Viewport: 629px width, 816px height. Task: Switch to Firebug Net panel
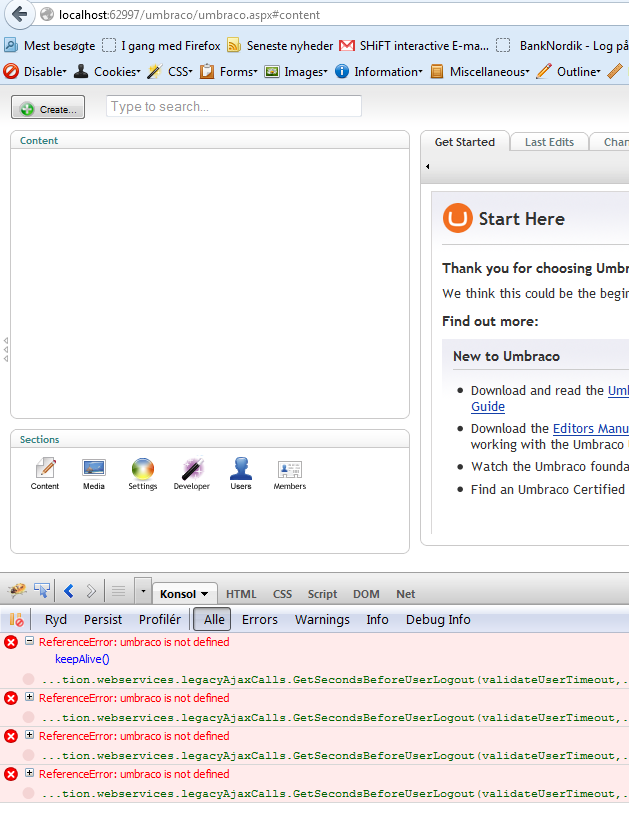coord(406,594)
